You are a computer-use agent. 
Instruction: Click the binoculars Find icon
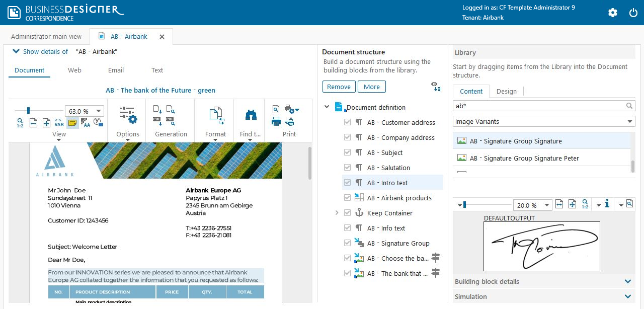coord(251,115)
